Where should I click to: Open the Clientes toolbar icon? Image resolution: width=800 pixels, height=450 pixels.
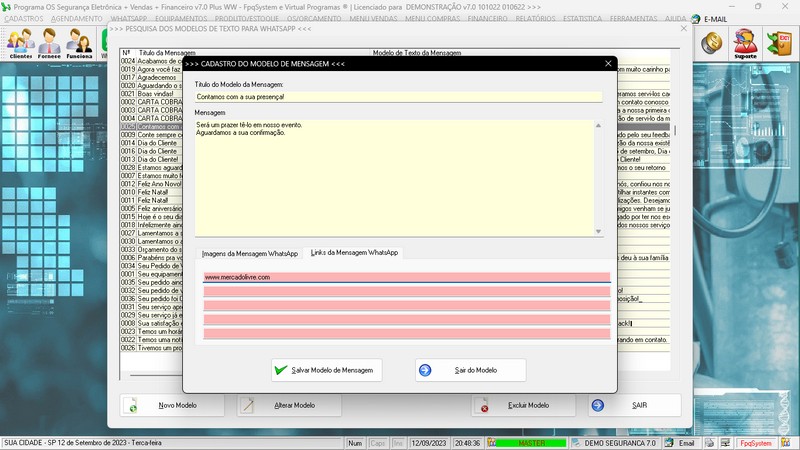pos(21,43)
